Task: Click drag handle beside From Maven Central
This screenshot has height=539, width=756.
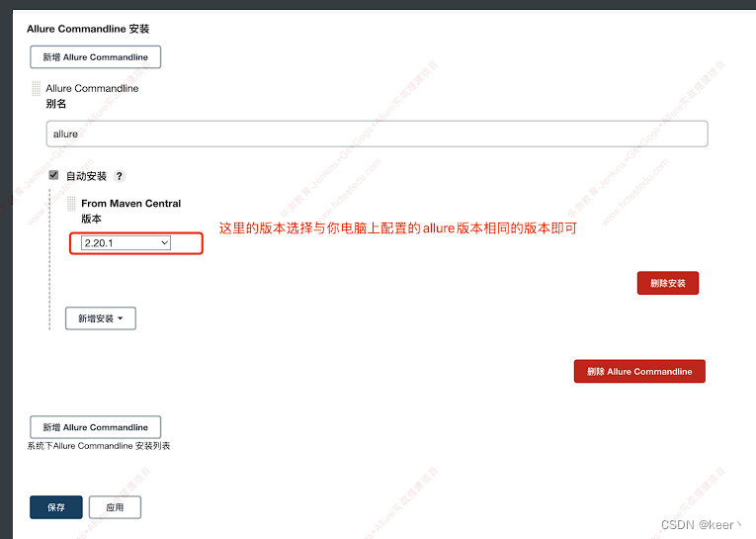Action: point(71,204)
